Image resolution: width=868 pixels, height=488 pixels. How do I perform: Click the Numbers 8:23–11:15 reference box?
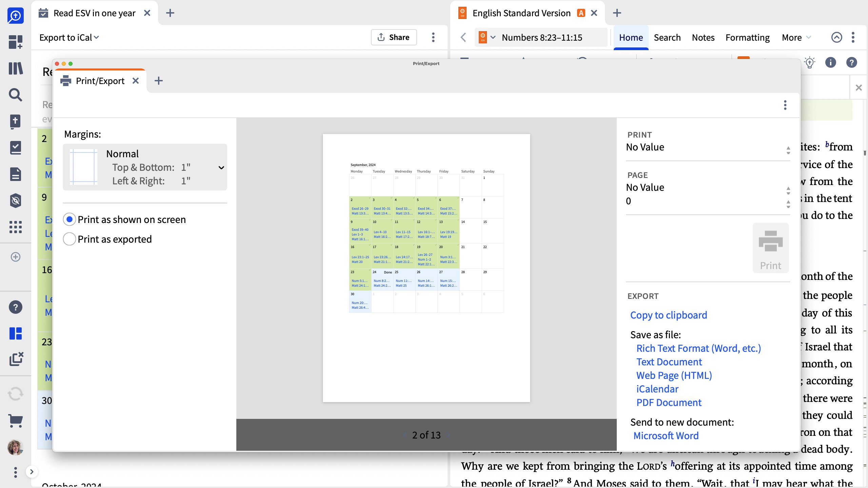point(542,37)
